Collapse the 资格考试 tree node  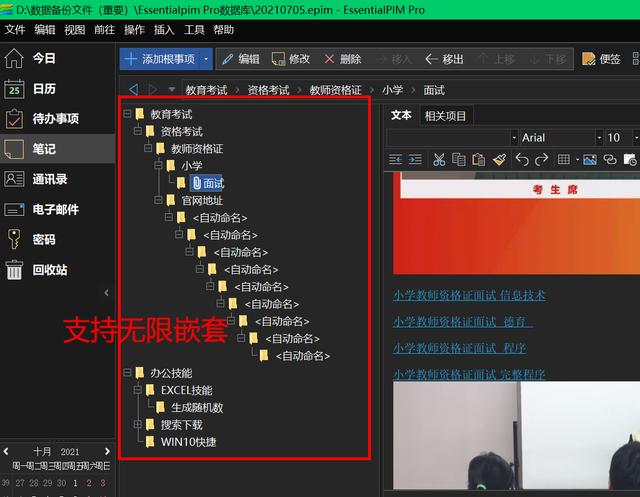138,131
